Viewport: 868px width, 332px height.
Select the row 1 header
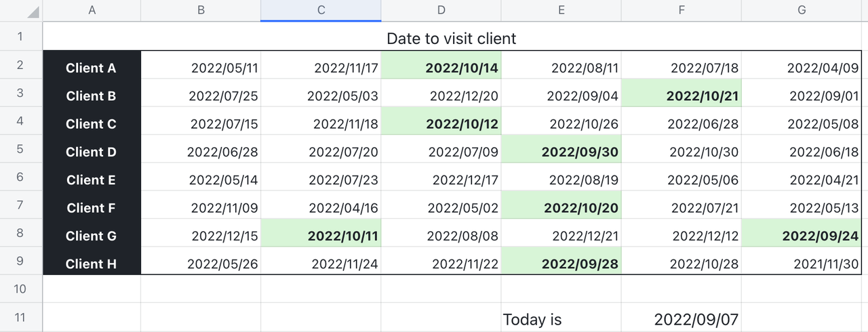click(x=20, y=37)
